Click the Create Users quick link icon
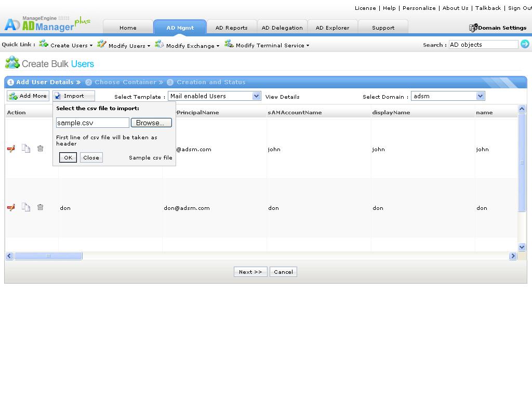Image resolution: width=532 pixels, height=399 pixels. click(44, 44)
